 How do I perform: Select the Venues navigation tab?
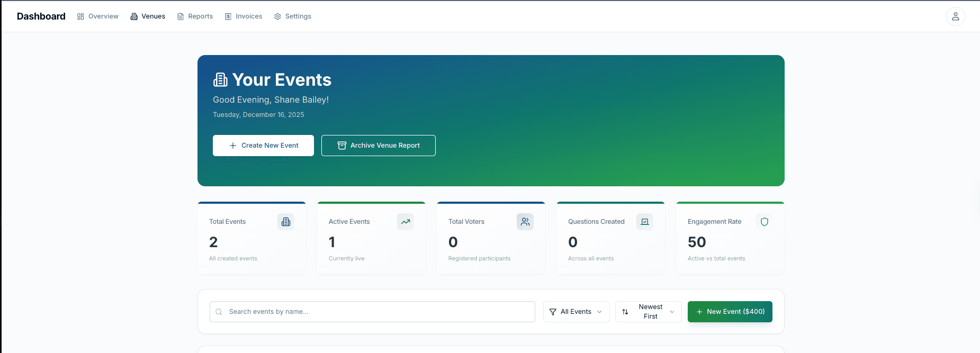coord(148,16)
